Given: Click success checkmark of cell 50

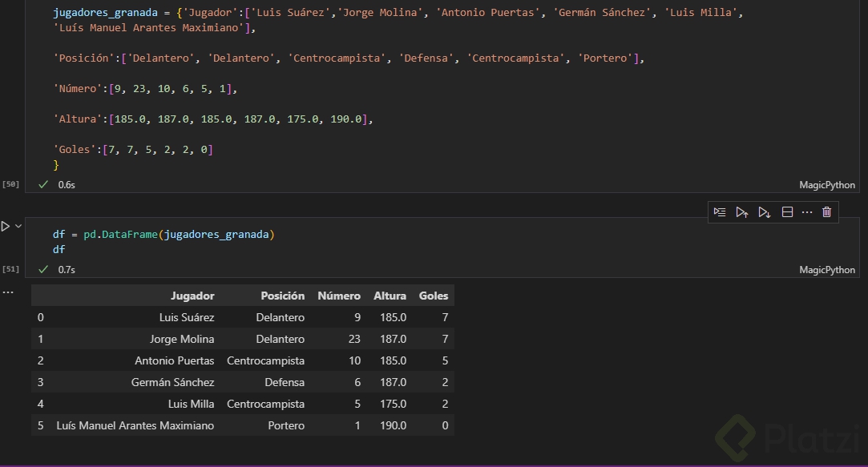Looking at the screenshot, I should (43, 185).
